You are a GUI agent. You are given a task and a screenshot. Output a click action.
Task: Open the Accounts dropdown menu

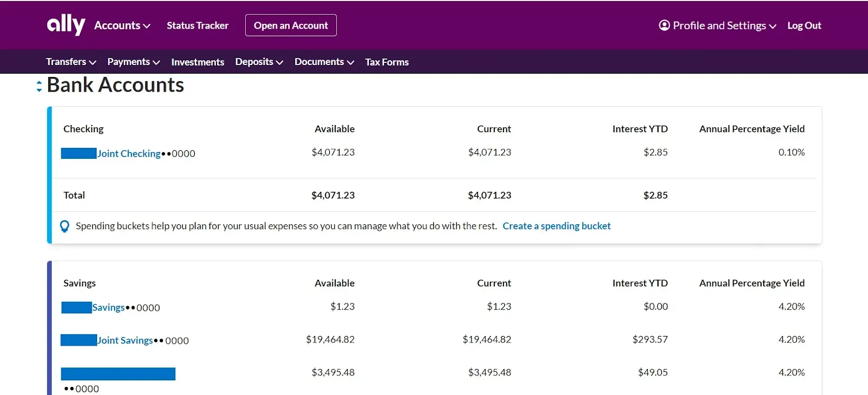click(x=122, y=25)
